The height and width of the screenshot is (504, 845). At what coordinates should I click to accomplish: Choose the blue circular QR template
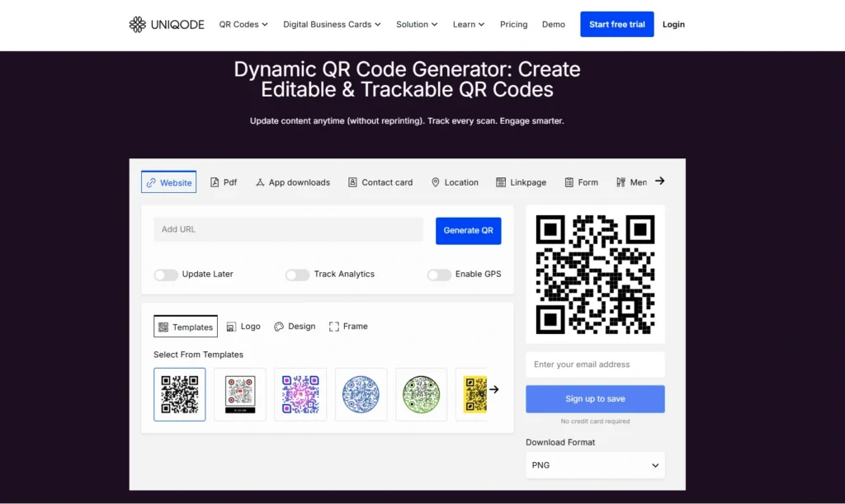pos(361,394)
